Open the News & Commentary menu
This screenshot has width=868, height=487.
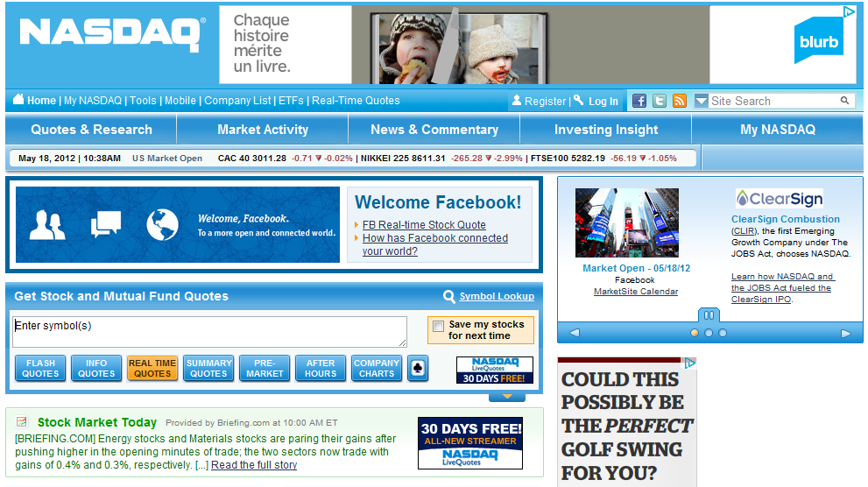[x=434, y=130]
